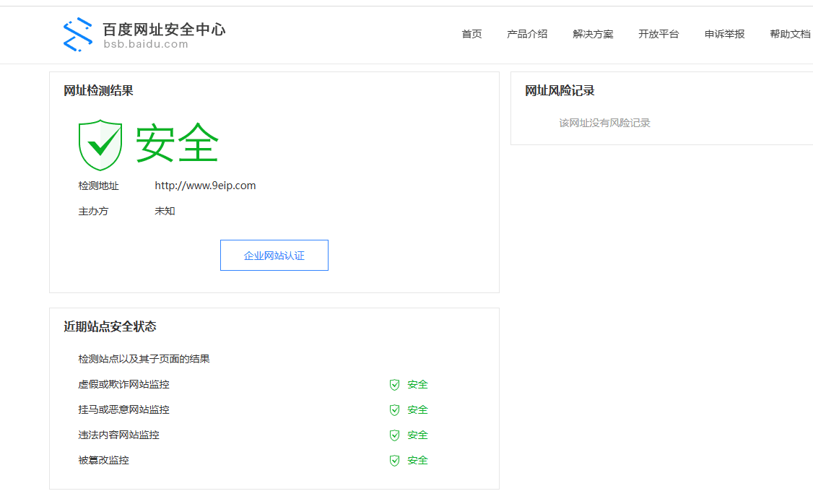Click 检测站点以及其子页面的结果 text
The image size is (813, 504).
(144, 359)
